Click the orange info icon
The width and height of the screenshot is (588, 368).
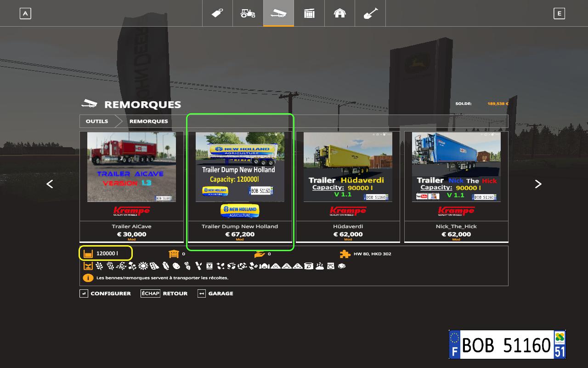tap(88, 278)
